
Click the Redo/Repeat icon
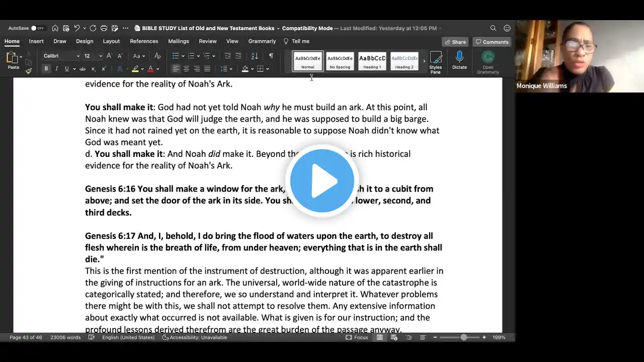click(x=93, y=28)
